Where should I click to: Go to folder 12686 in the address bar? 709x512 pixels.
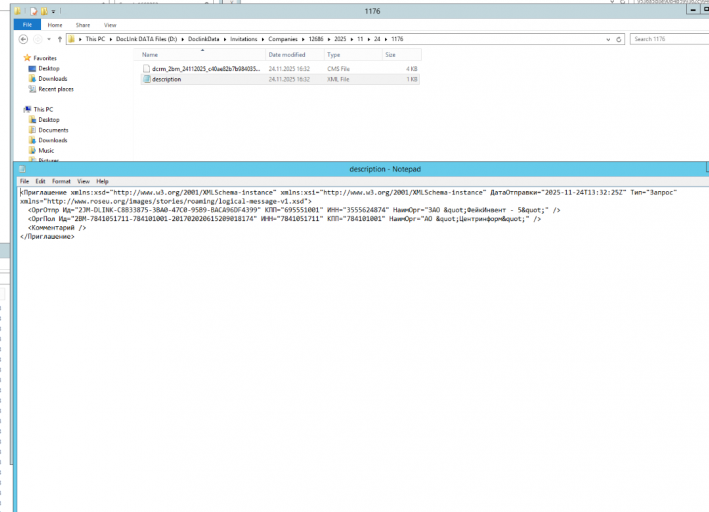pyautogui.click(x=316, y=39)
